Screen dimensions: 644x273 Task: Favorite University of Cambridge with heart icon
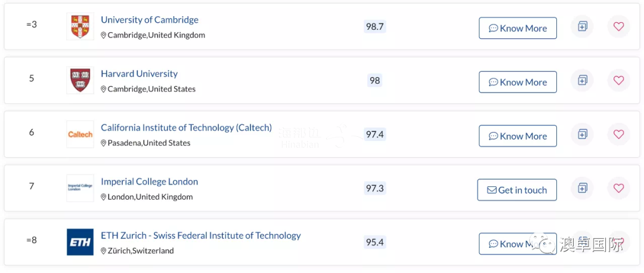[618, 27]
